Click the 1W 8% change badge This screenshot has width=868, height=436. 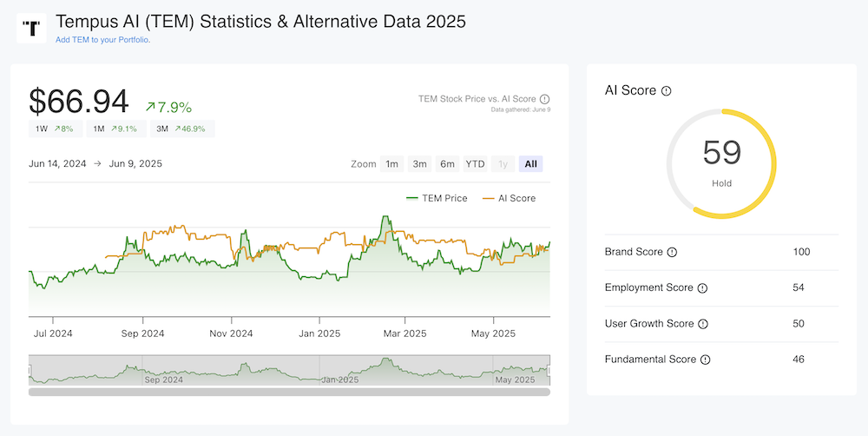(56, 129)
